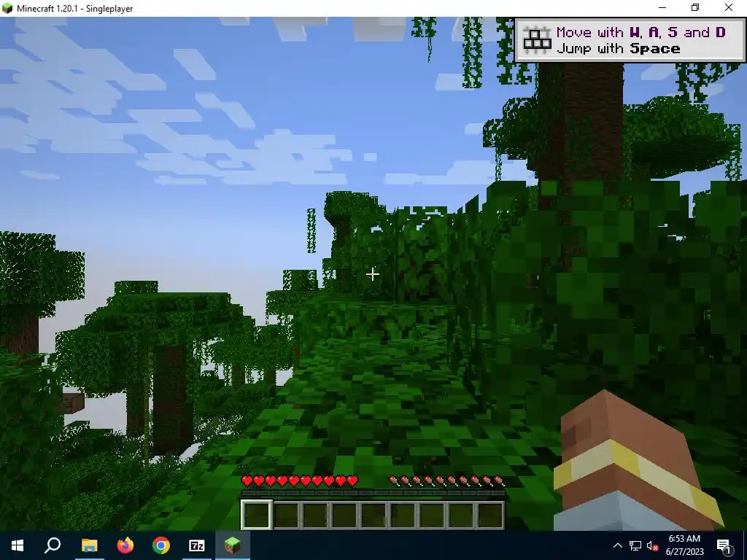Select the third hotbar slot
Screen dimensions: 747x560
pyautogui.click(x=315, y=514)
